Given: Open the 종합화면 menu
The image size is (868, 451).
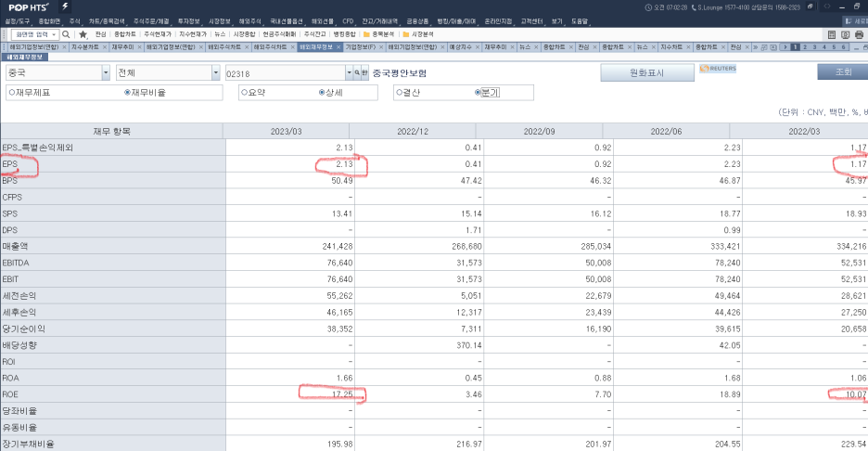Looking at the screenshot, I should coord(49,21).
